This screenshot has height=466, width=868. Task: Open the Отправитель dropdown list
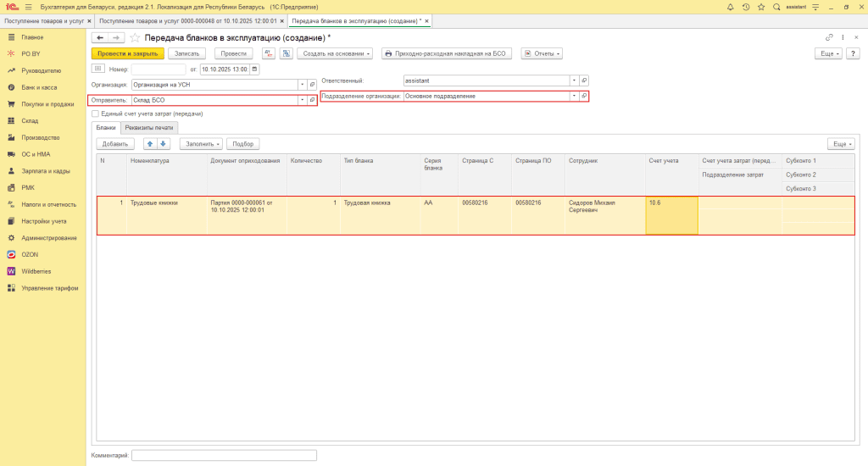pyautogui.click(x=303, y=100)
